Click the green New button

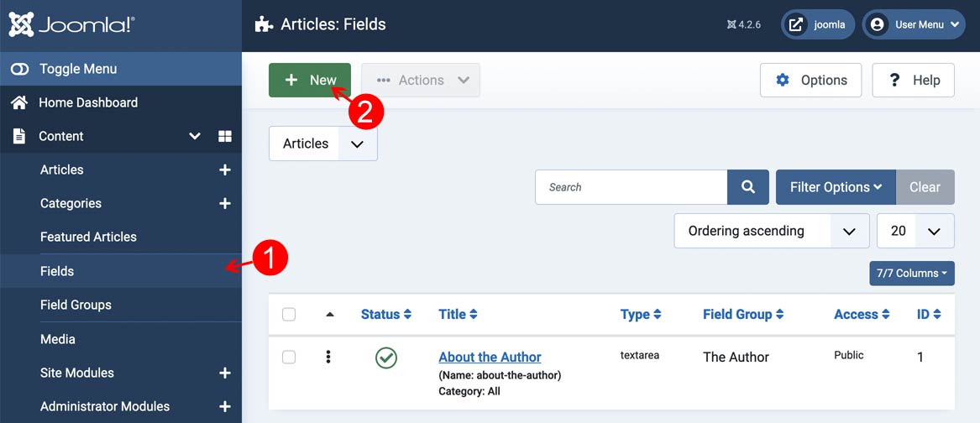310,81
